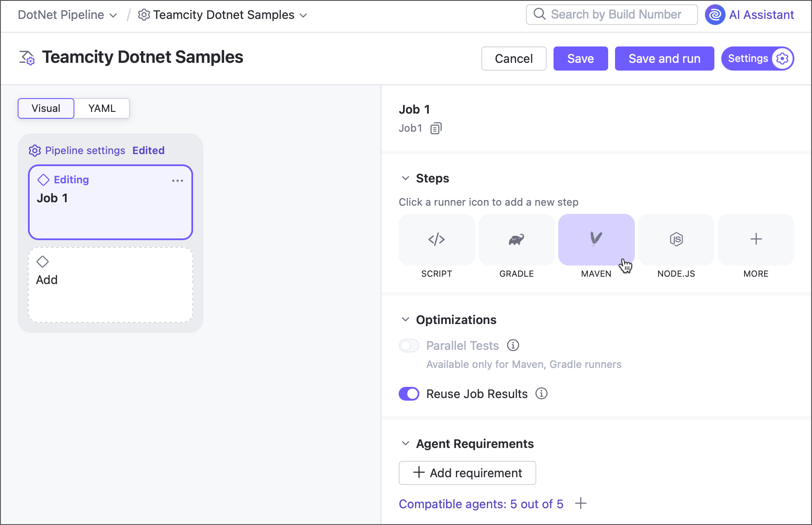The height and width of the screenshot is (525, 812).
Task: Add a Gradle step runner
Action: tap(516, 240)
